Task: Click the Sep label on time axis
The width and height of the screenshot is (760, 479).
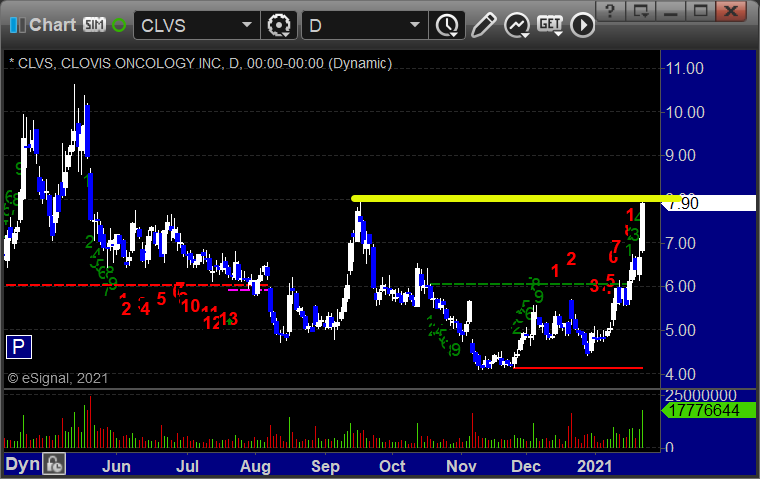Action: tap(325, 466)
